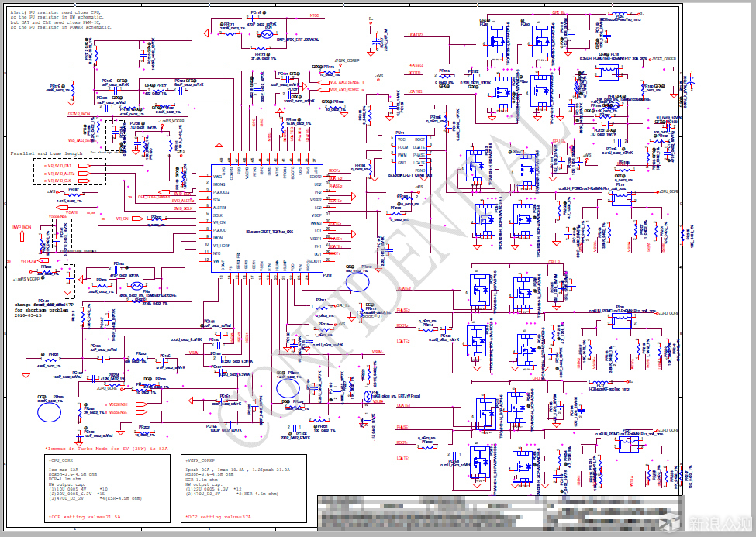Click the BOOT2 pin name on the controller

click(x=316, y=177)
